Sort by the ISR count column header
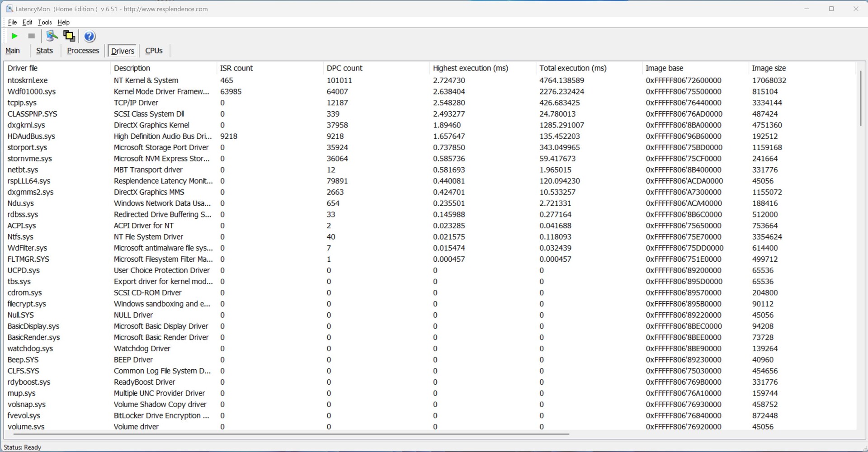Image resolution: width=868 pixels, height=452 pixels. pos(269,68)
